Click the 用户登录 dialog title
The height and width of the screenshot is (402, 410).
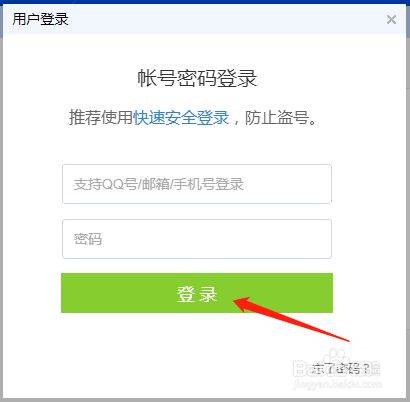pos(40,19)
